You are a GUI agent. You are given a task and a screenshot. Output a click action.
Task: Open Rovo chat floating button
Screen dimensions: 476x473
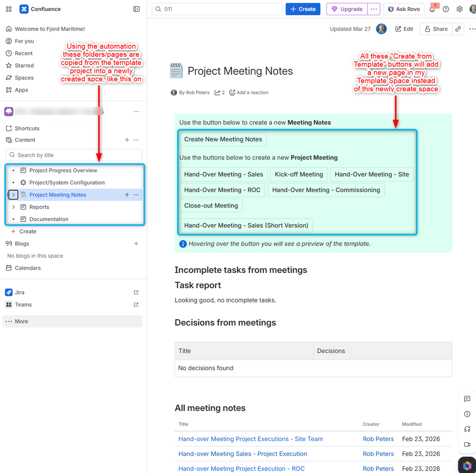pos(467,465)
